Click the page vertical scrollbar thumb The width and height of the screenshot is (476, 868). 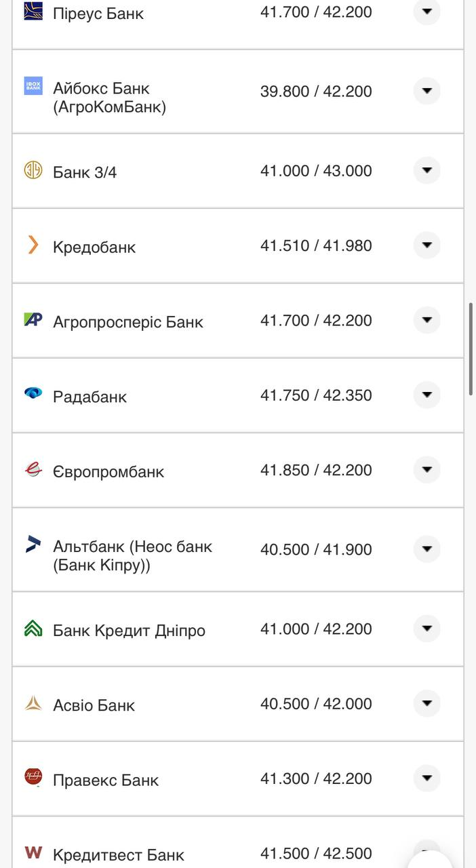tap(471, 349)
